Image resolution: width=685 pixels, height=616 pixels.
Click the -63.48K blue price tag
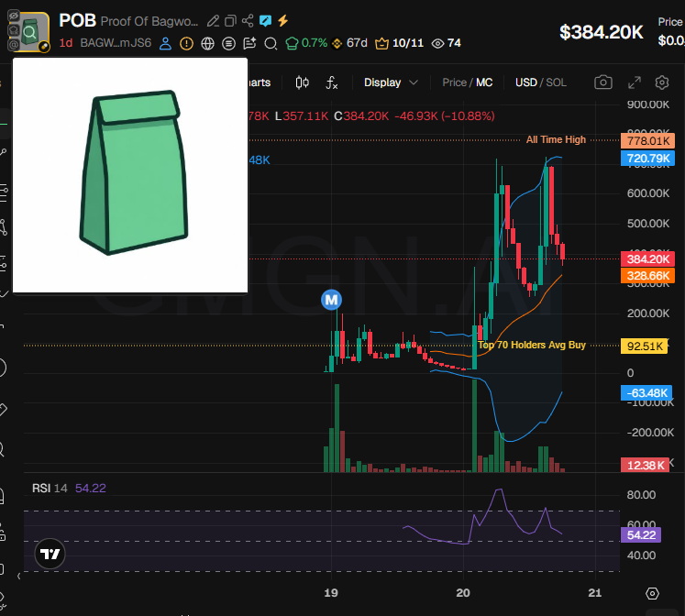tap(646, 393)
